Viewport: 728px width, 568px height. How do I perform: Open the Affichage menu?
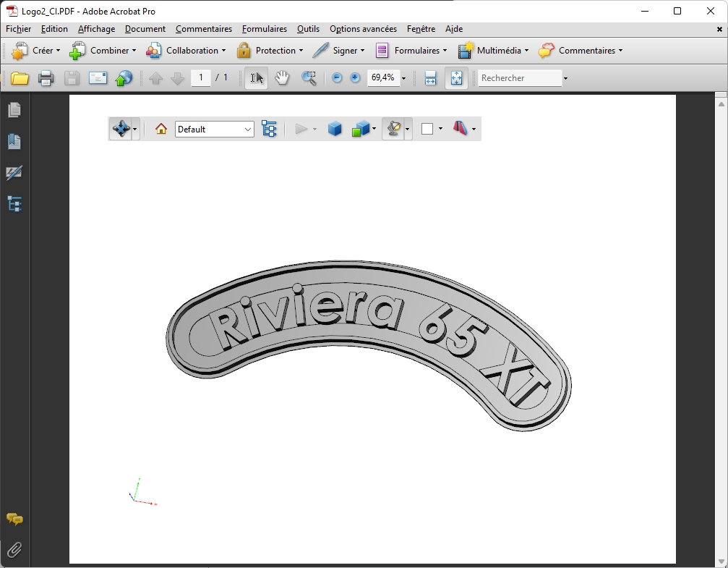click(x=96, y=29)
